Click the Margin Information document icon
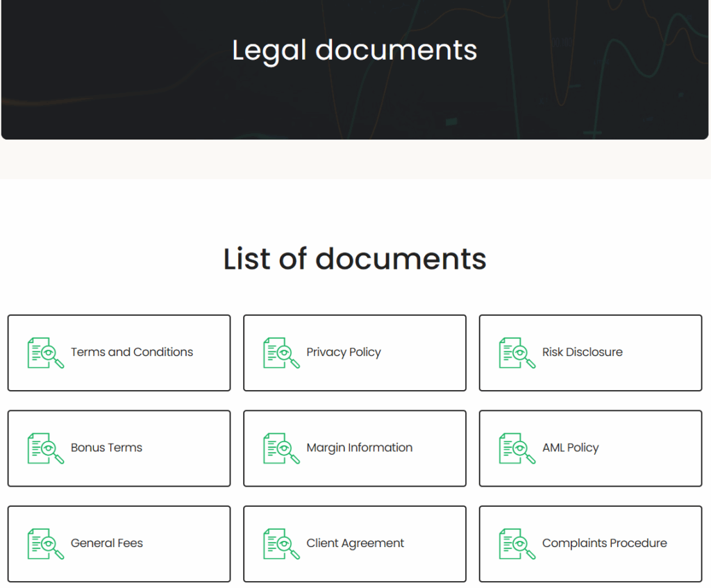Screen dimensions: 711x588 pyautogui.click(x=281, y=448)
